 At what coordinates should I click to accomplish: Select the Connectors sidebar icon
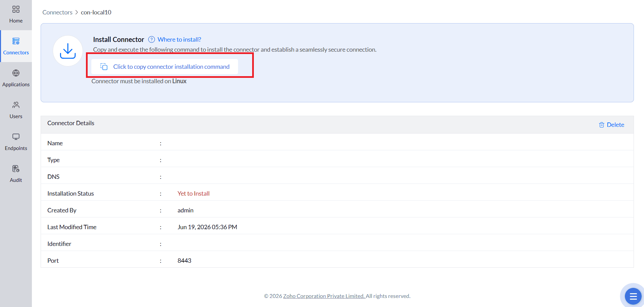(x=16, y=41)
